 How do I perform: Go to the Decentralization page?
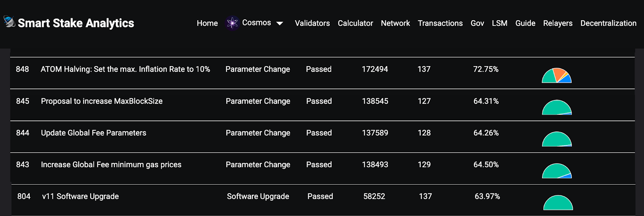pyautogui.click(x=609, y=23)
